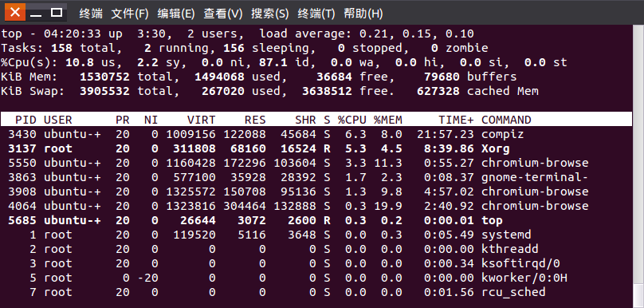The height and width of the screenshot is (308, 644).
Task: Click the 8:39.86 time for Xorg
Action: (449, 148)
